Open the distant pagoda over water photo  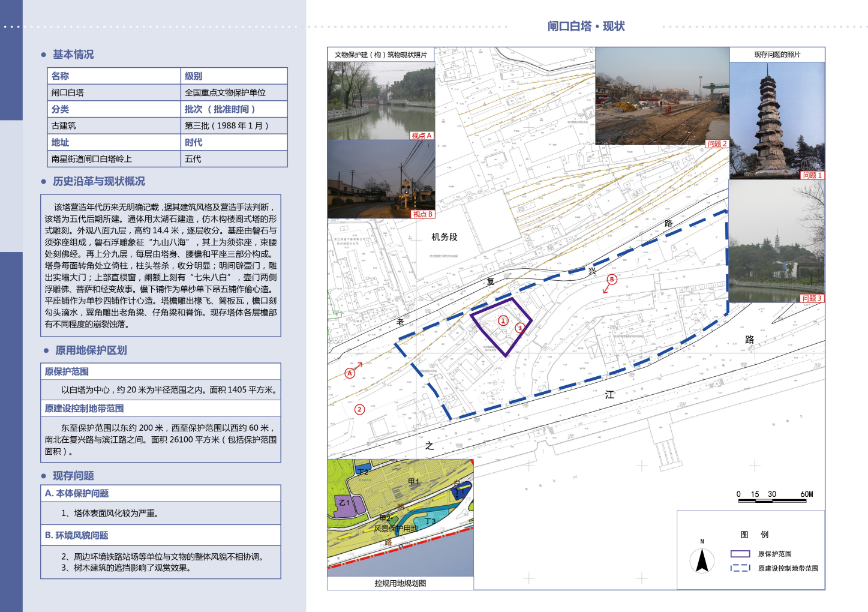(x=777, y=241)
